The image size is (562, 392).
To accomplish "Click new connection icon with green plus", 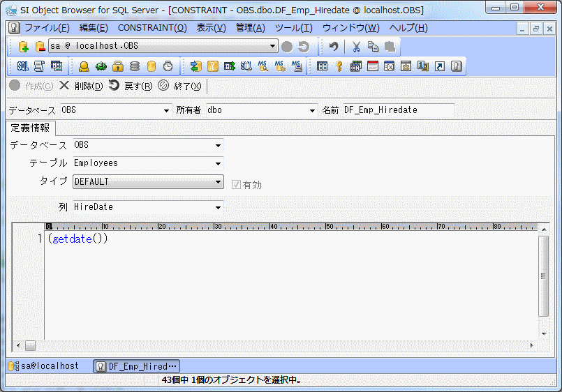I will (x=23, y=47).
